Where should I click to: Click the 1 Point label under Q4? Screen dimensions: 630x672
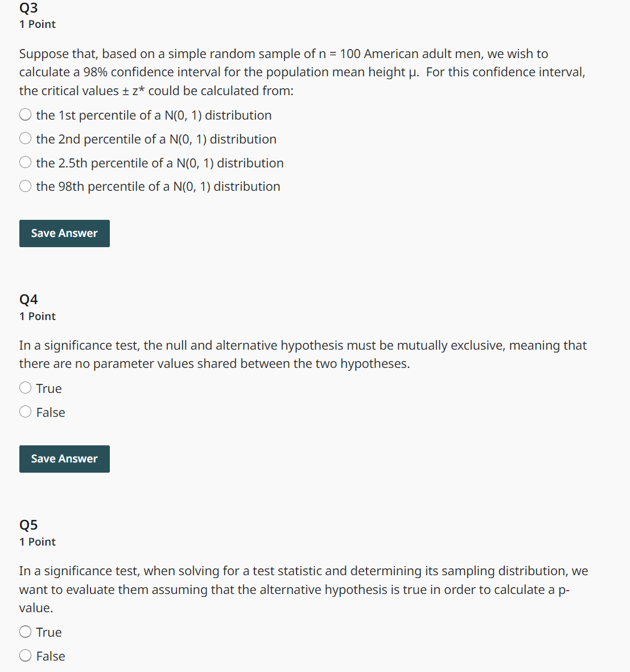(38, 316)
